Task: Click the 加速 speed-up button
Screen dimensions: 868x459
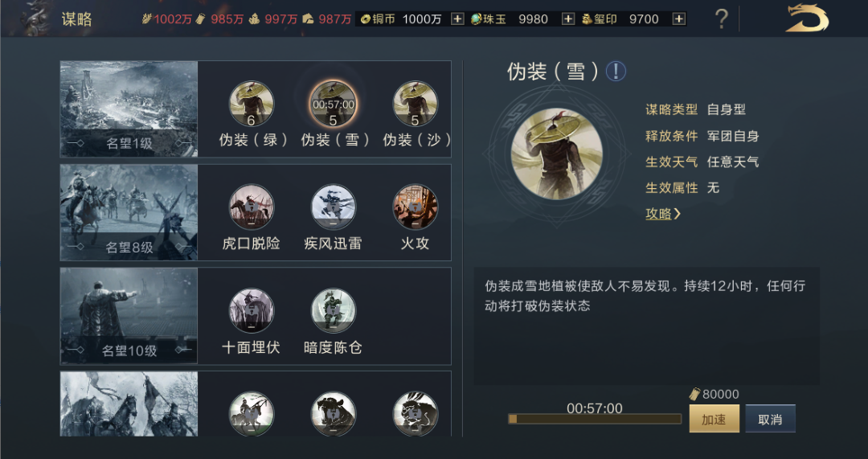Action: pyautogui.click(x=714, y=419)
